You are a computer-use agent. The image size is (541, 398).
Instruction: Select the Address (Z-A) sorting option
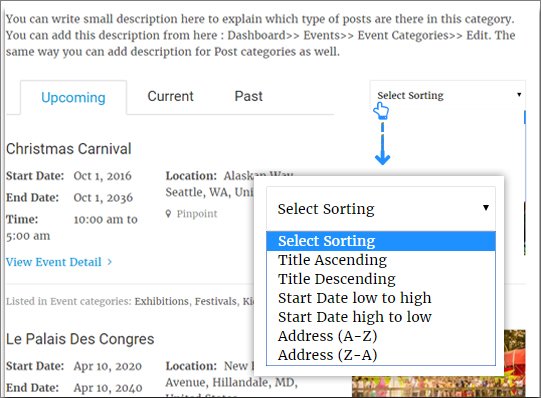point(381,355)
